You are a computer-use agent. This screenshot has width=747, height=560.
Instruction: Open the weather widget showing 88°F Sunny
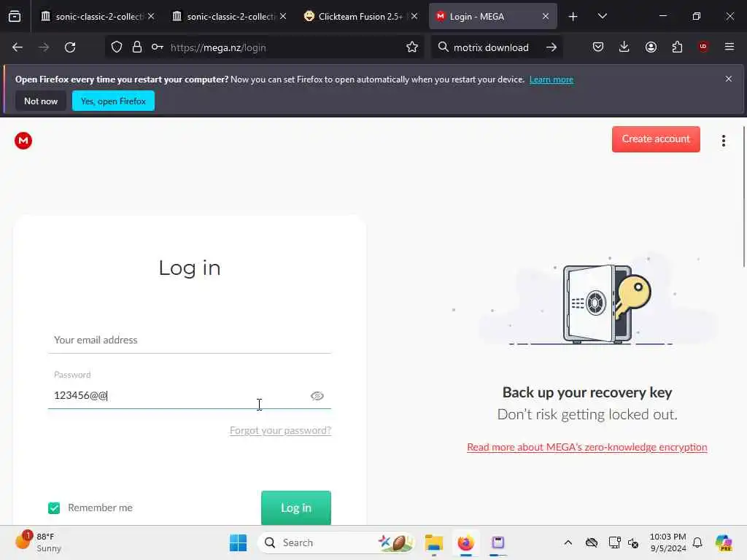(38, 542)
